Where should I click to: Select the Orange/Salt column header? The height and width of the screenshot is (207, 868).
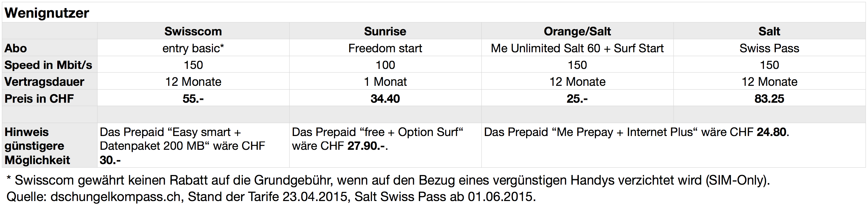coord(577,31)
